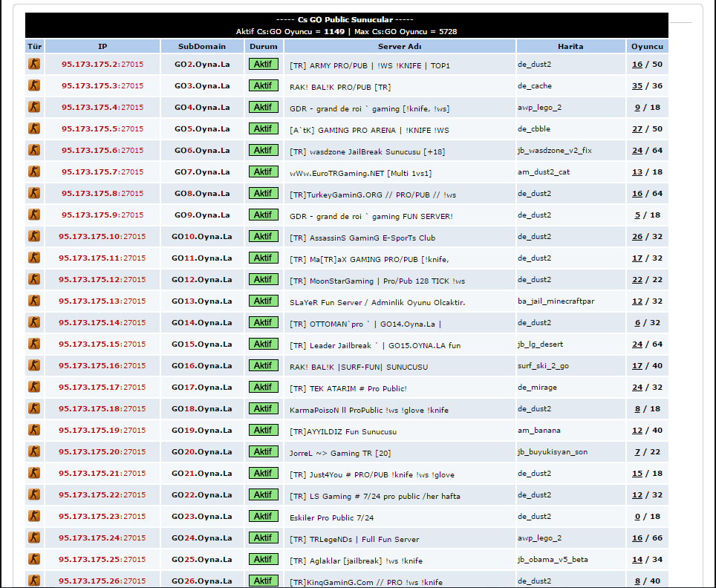Image resolution: width=716 pixels, height=588 pixels.
Task: Click the Aktif status badge for GO15.Oyna.La
Action: click(x=264, y=344)
